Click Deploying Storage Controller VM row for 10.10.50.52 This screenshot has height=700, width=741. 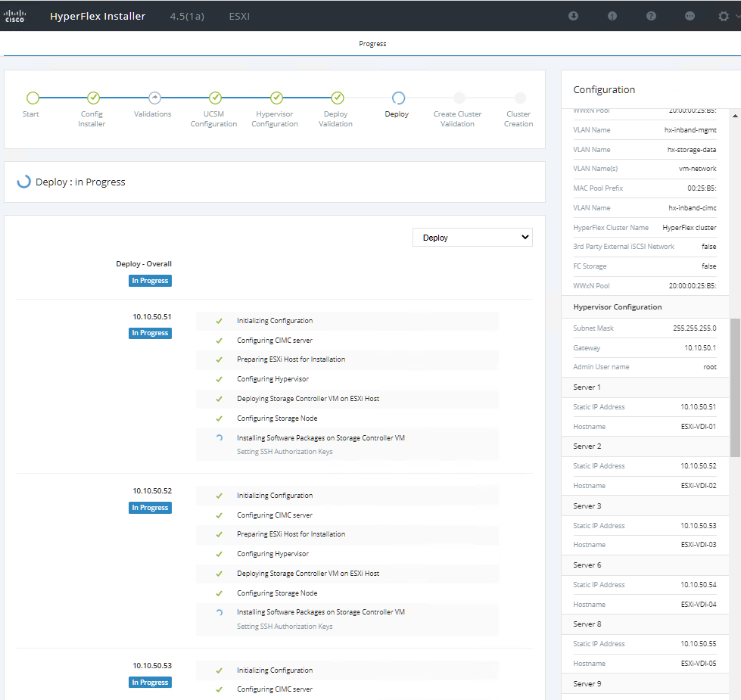[347, 574]
